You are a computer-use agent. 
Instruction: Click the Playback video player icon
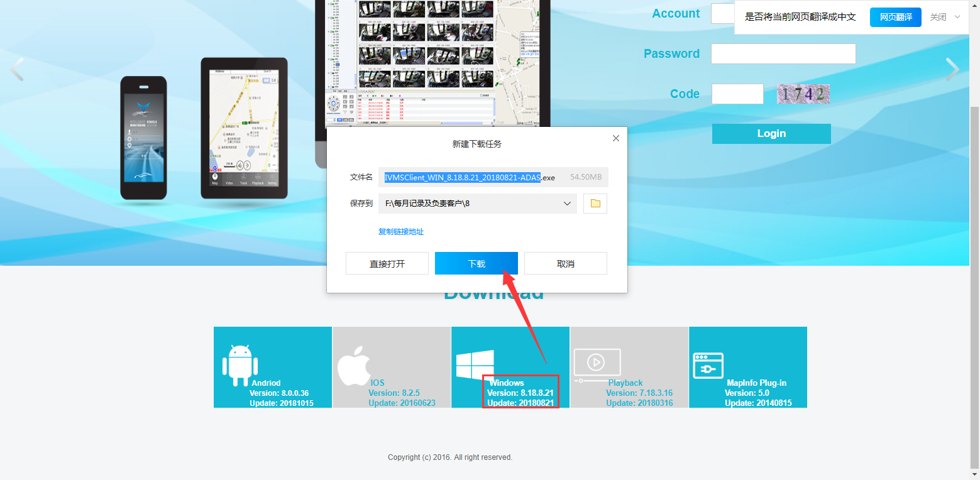(597, 366)
